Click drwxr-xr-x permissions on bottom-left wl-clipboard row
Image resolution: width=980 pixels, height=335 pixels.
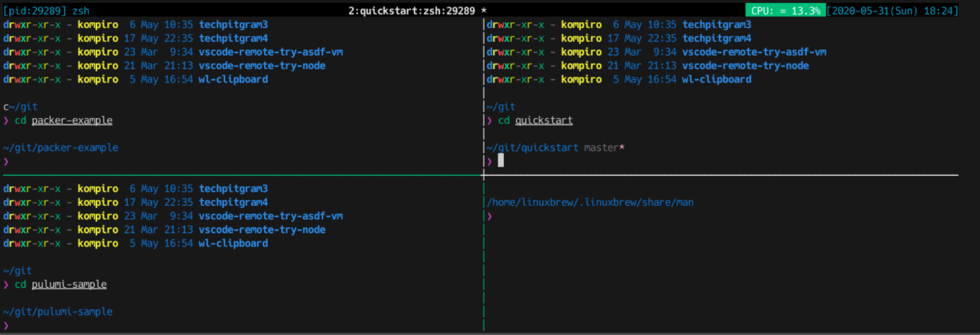coord(32,243)
